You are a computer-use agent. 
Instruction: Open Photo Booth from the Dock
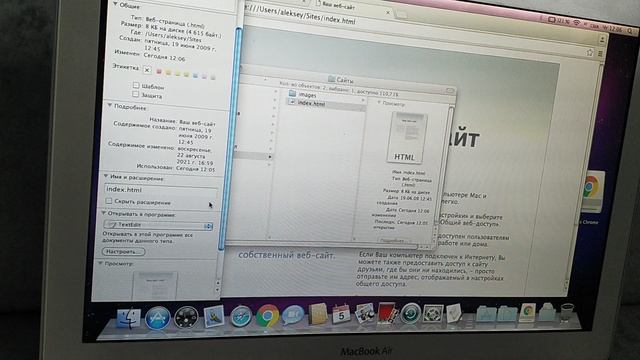pyautogui.click(x=387, y=313)
